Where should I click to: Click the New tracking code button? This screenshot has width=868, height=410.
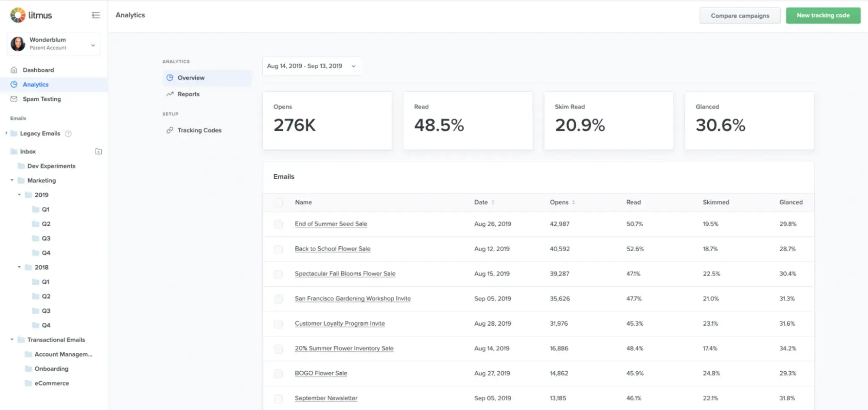823,15
